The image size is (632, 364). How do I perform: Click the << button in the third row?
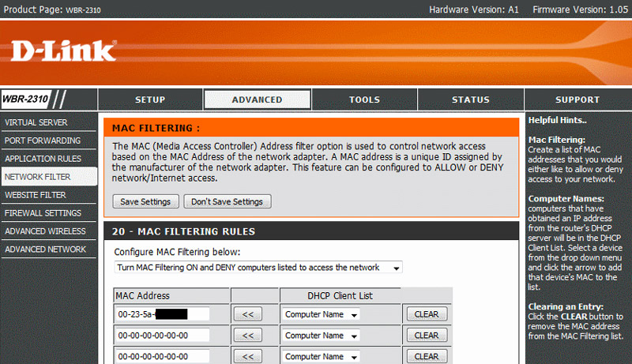(248, 356)
